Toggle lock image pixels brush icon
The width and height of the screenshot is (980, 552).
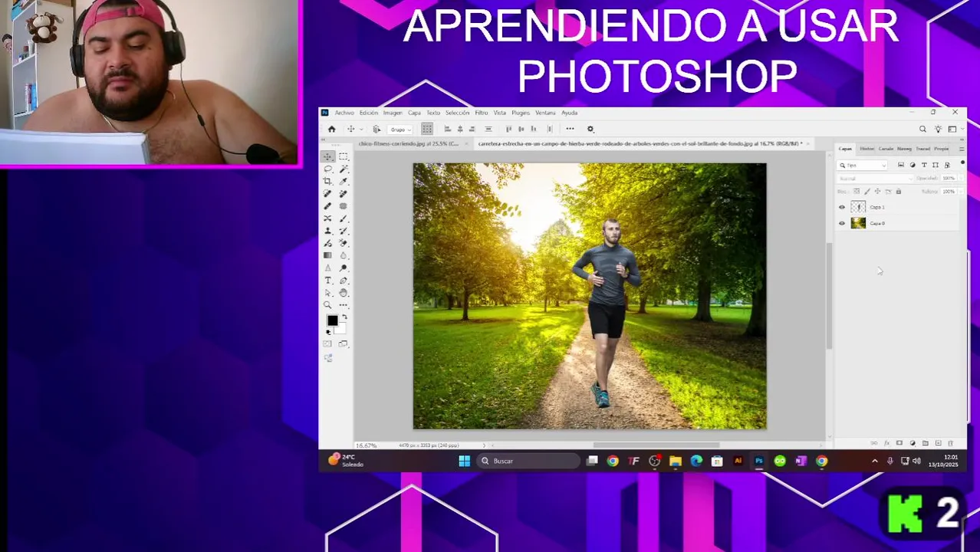(x=867, y=192)
